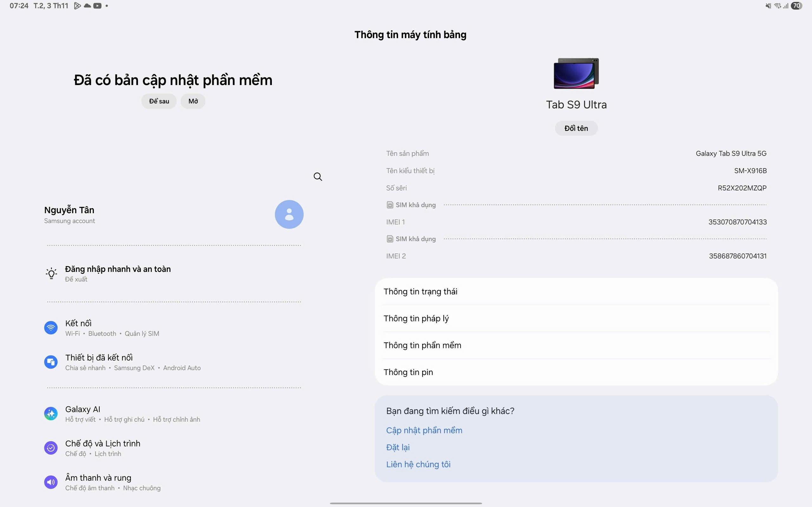Click the search magnifier icon

point(318,177)
